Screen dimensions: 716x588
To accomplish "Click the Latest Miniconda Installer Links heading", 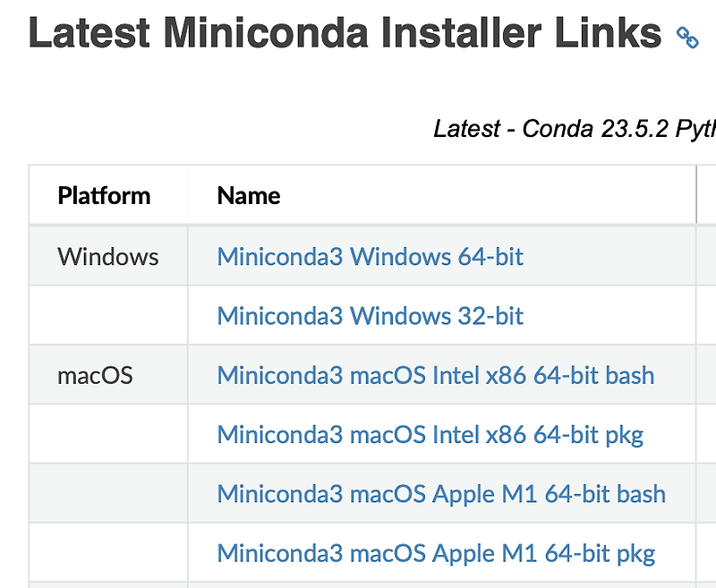I will 345,34.
